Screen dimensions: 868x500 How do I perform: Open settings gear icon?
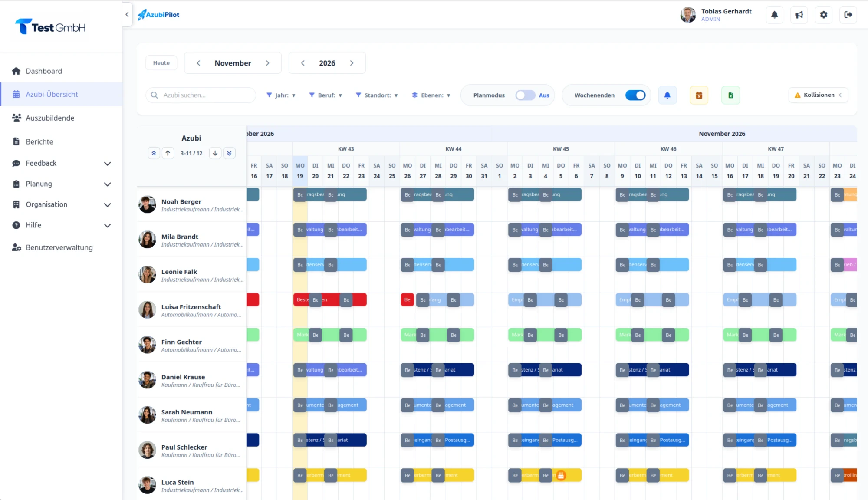pos(824,15)
